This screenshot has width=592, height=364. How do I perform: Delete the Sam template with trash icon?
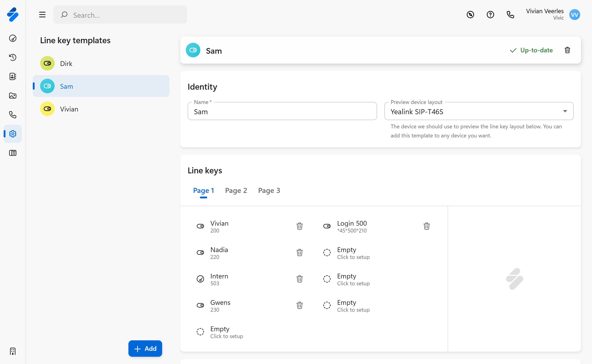(x=567, y=50)
